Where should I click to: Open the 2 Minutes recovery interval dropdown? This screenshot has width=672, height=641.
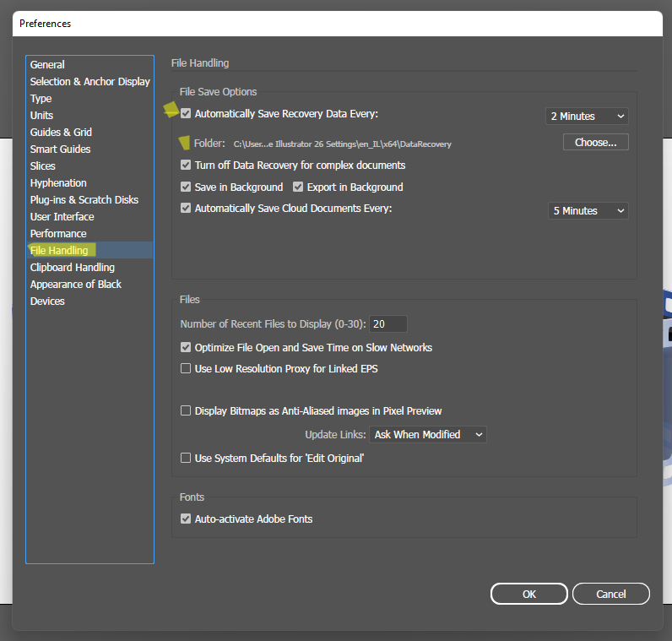(587, 117)
